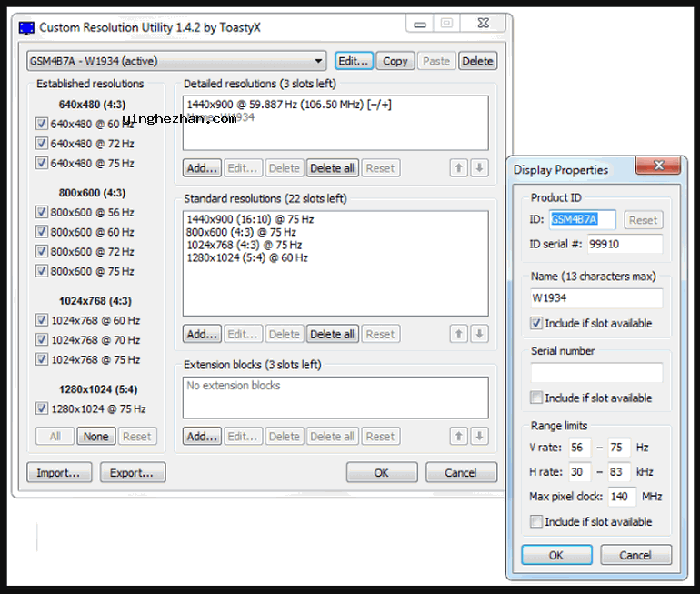
Task: Click the move-down arrow in Detailed resolutions
Action: click(479, 167)
